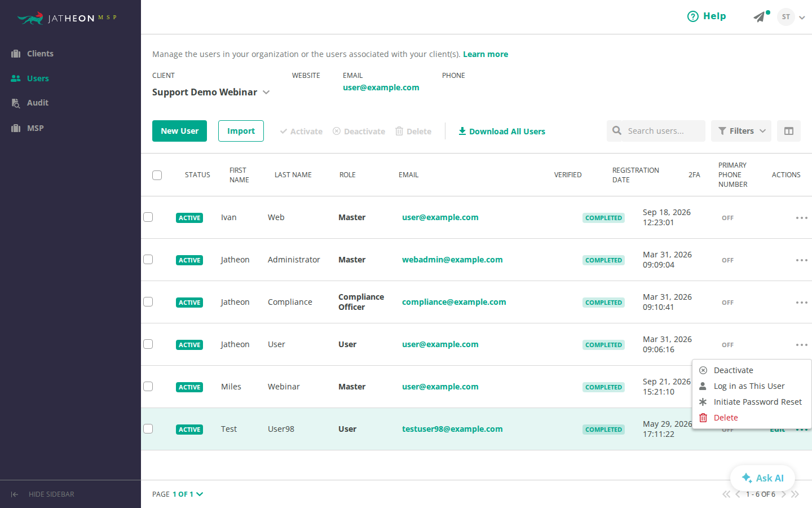Viewport: 812px width, 508px height.
Task: Open webadmin@example.com email link
Action: (452, 260)
